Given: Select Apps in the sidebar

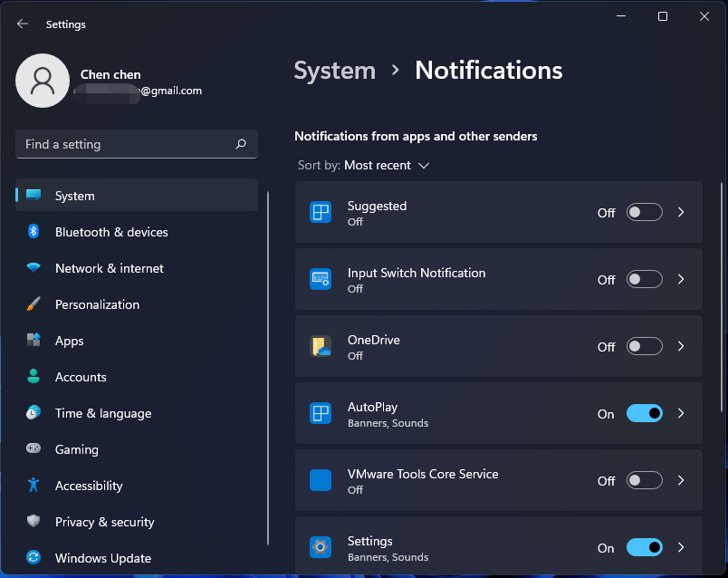Looking at the screenshot, I should 69,341.
